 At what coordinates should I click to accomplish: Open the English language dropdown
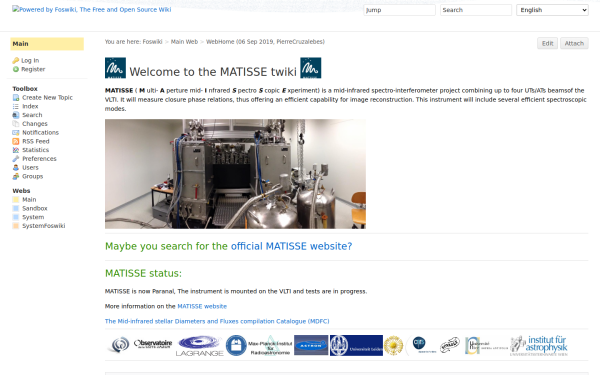pyautogui.click(x=552, y=10)
